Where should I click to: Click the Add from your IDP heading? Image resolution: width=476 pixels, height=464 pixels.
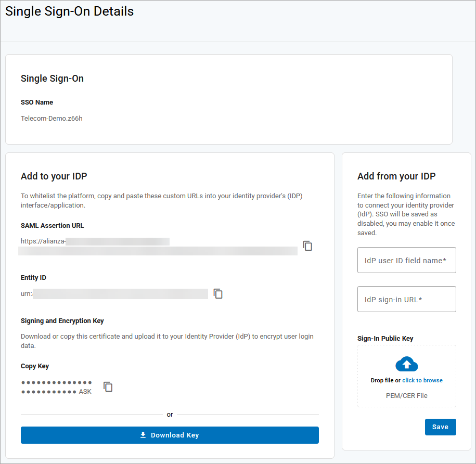(x=396, y=176)
